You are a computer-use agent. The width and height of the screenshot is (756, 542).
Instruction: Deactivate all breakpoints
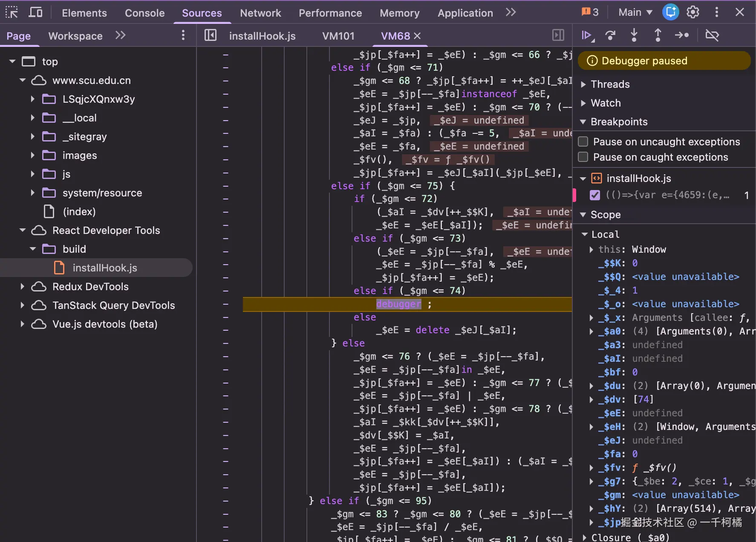tap(712, 35)
